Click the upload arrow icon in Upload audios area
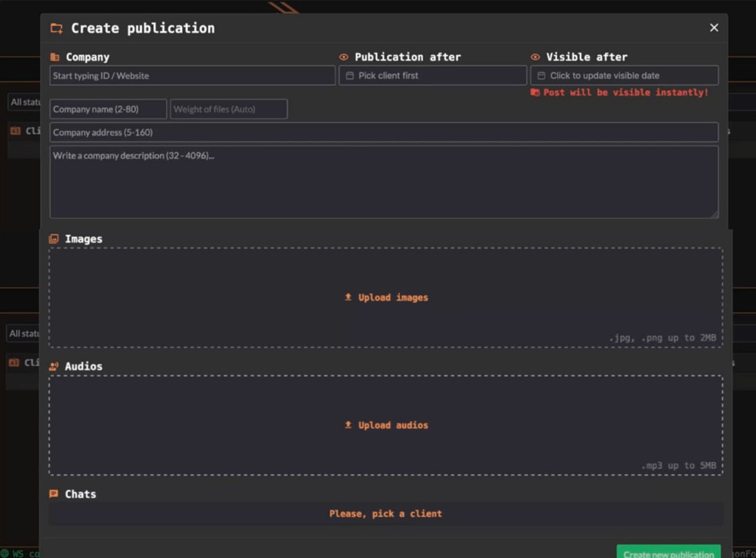The height and width of the screenshot is (558, 756). [x=348, y=424]
